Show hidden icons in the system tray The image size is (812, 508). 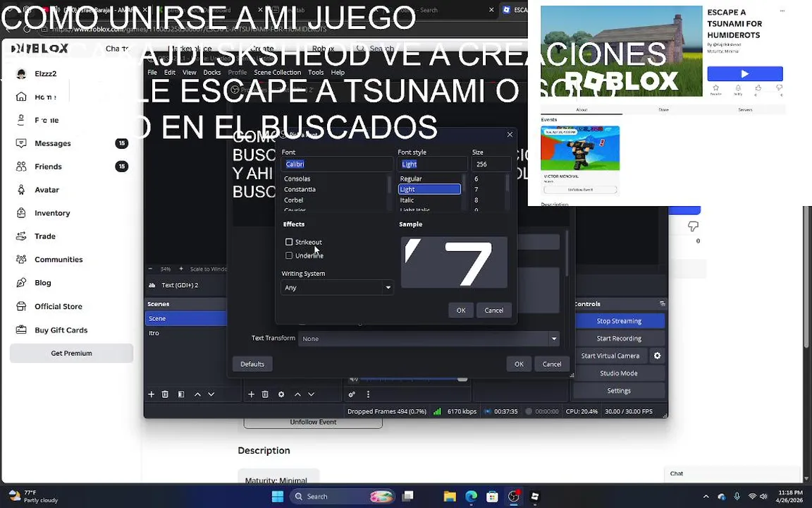[706, 497]
